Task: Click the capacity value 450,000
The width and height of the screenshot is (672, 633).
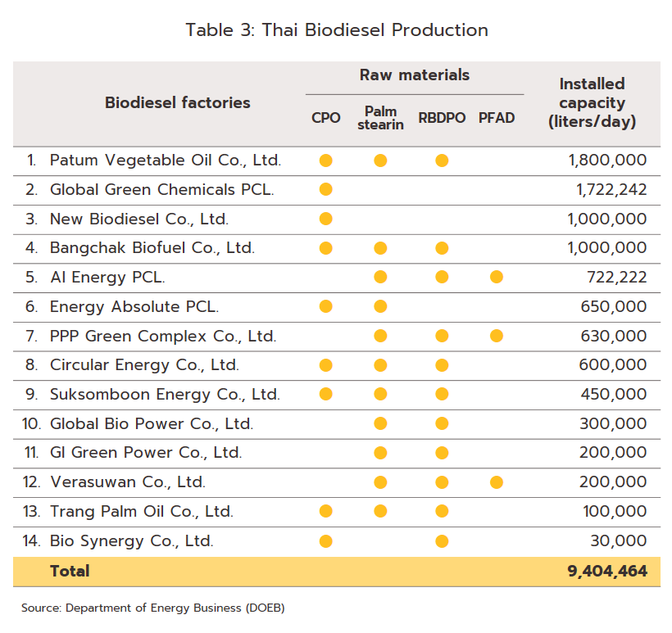Action: [614, 395]
